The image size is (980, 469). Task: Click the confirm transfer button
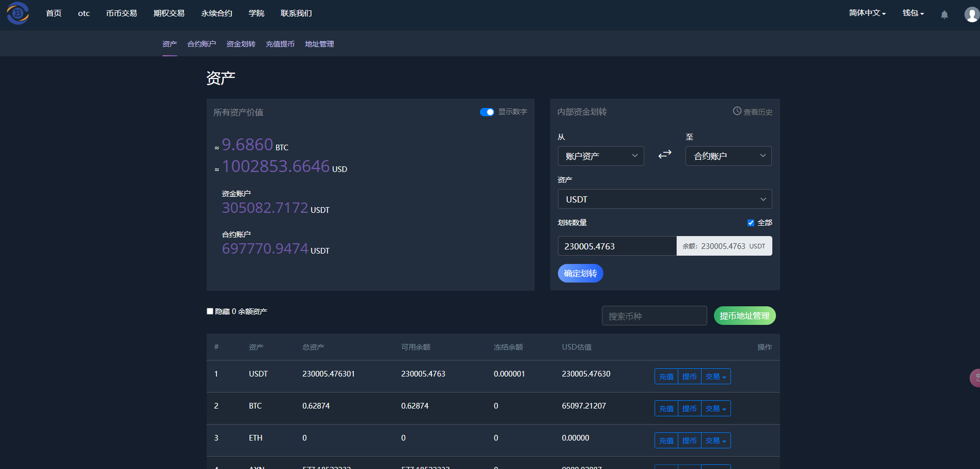[580, 273]
